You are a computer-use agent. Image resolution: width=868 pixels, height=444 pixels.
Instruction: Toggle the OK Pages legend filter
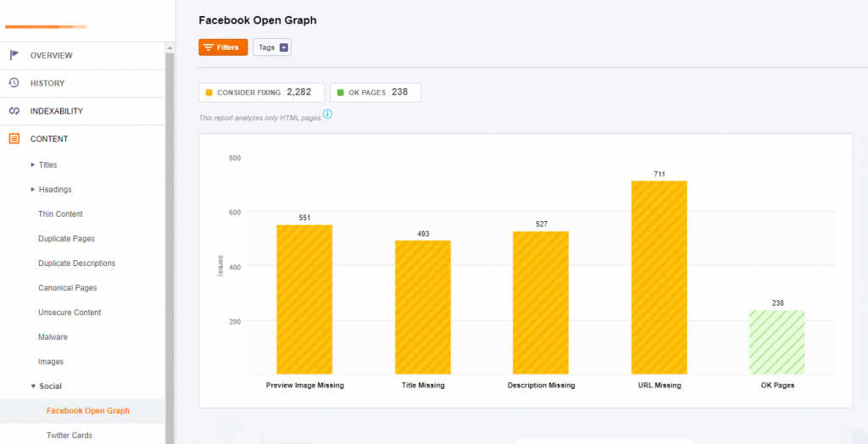[x=375, y=92]
